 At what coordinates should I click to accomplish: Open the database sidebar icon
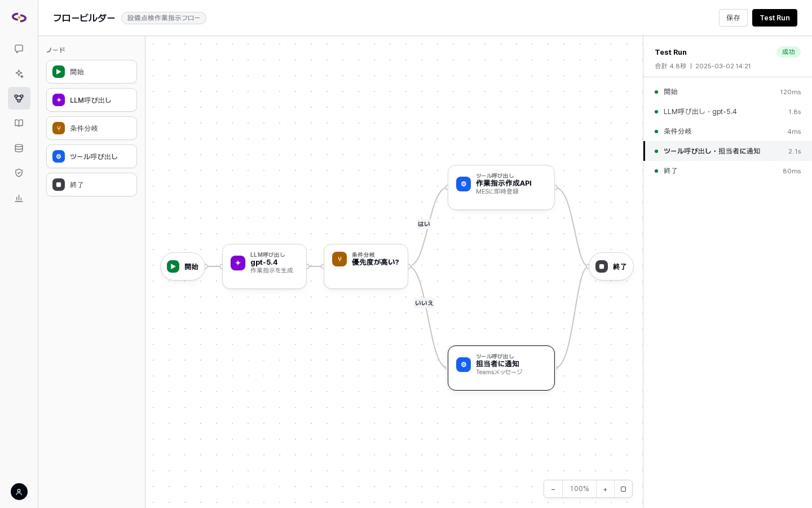19,148
